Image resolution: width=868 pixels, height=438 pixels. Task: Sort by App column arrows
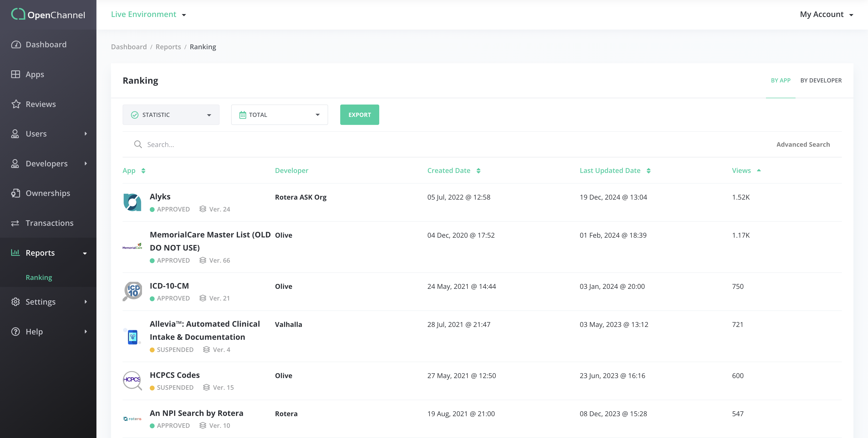143,170
